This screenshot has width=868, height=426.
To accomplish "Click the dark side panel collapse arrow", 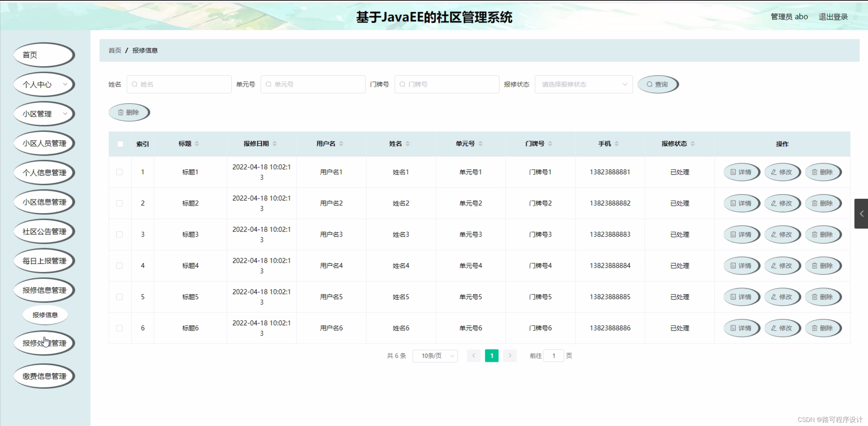I will 861,214.
